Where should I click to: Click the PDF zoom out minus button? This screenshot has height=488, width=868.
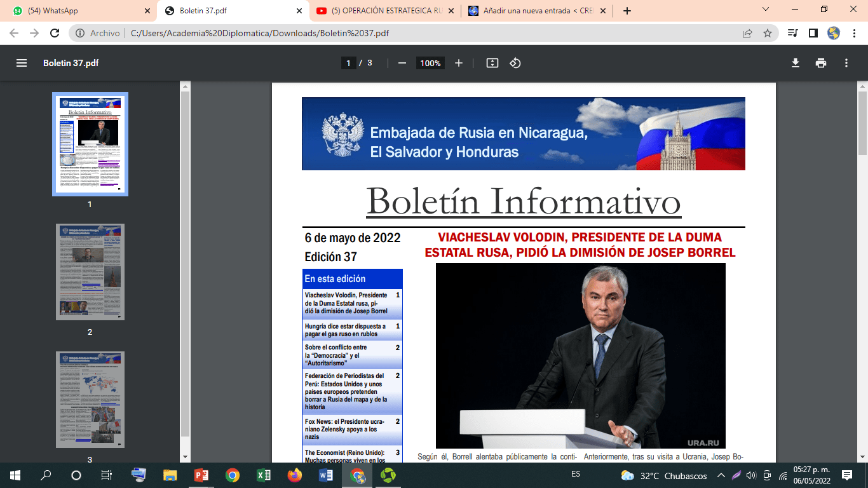(402, 63)
